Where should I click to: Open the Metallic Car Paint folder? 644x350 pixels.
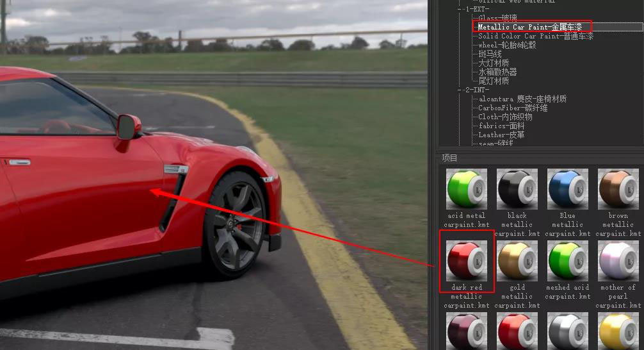(529, 27)
